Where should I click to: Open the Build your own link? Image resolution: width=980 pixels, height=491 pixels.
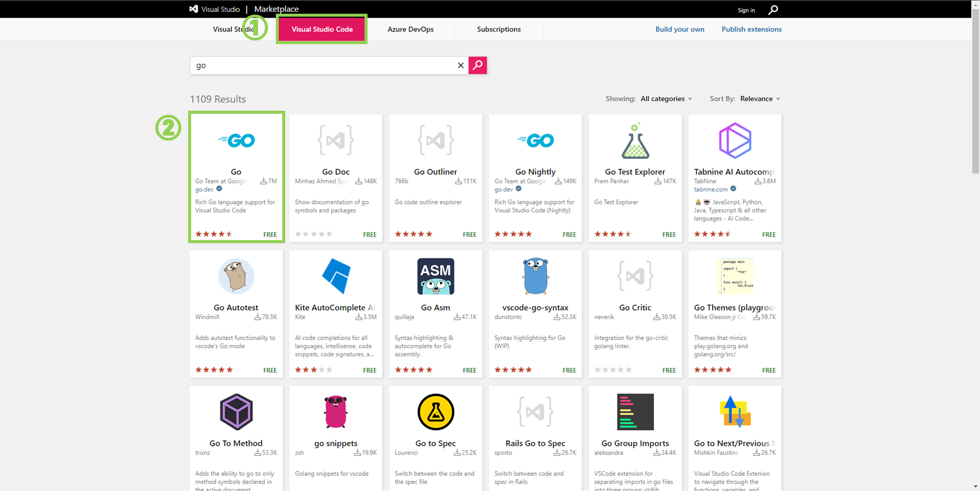pyautogui.click(x=680, y=29)
